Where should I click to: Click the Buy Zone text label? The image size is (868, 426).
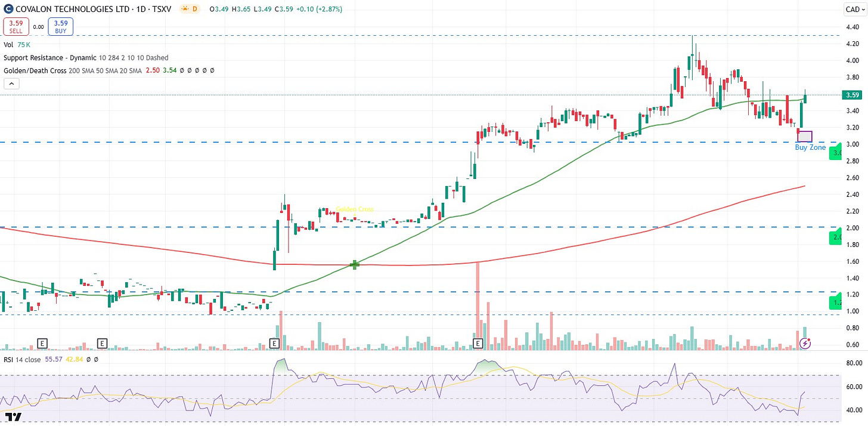[x=810, y=147]
